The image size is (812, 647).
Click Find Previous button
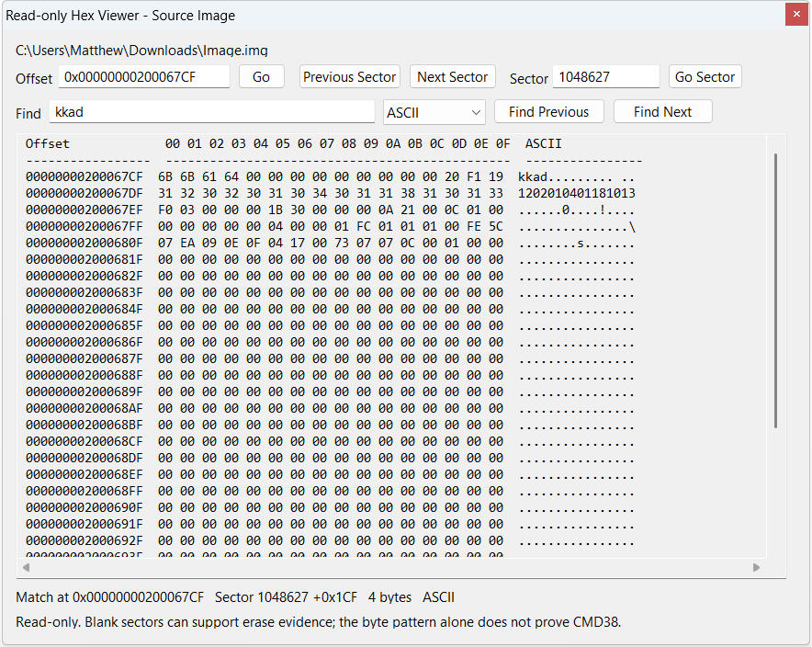click(549, 112)
